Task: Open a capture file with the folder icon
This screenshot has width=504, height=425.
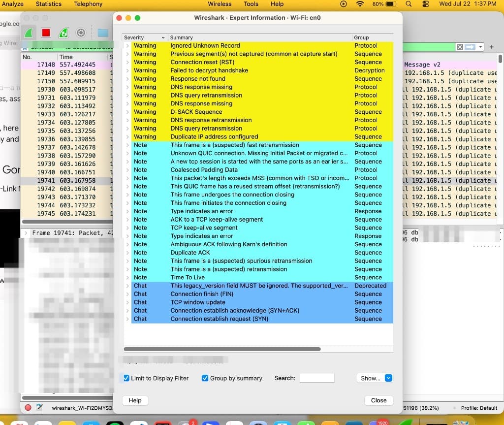Action: pos(103,33)
